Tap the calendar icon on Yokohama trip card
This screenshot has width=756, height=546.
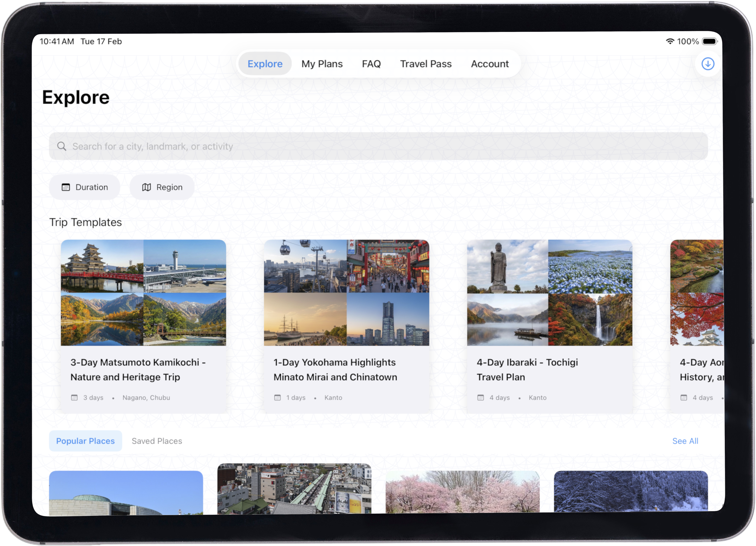[x=278, y=397]
